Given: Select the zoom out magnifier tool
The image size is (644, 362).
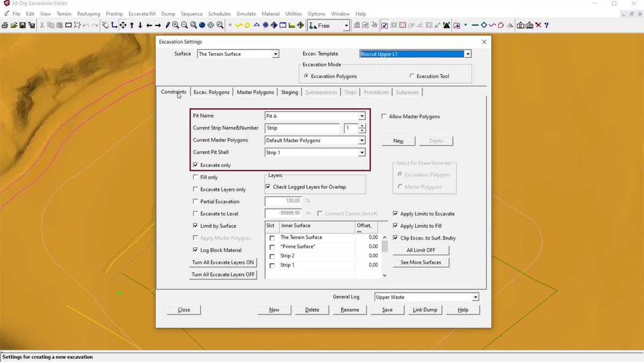Looking at the screenshot, I should pyautogui.click(x=184, y=25).
